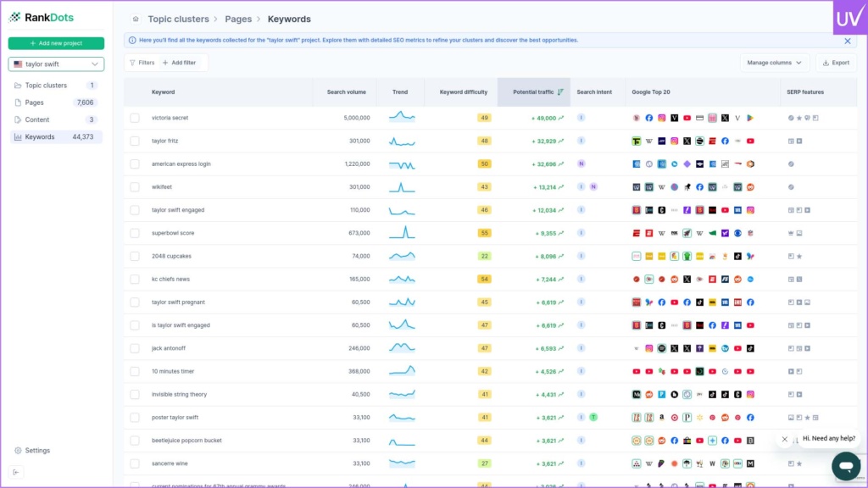Click the collapse sidebar icon
Viewport: 868px width, 488px height.
[x=16, y=472]
